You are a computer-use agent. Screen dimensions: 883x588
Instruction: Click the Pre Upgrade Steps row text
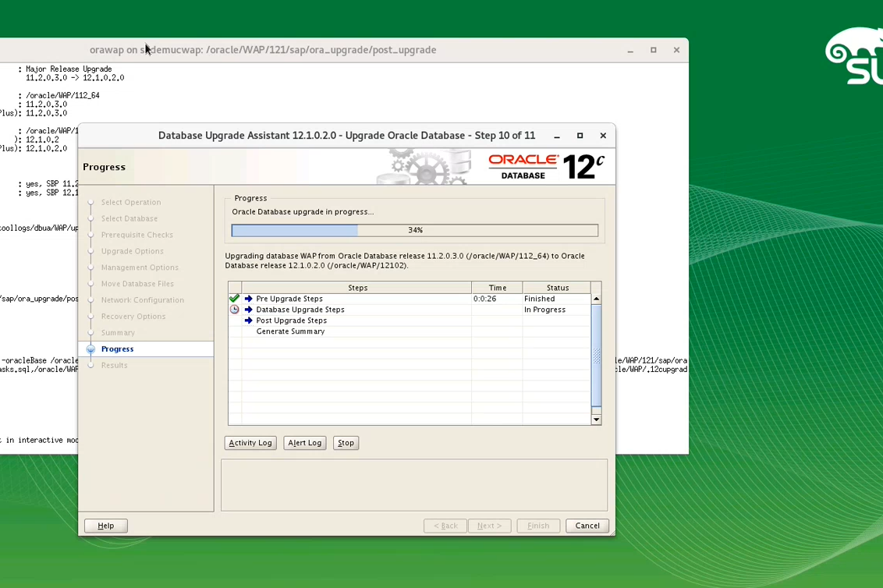click(x=289, y=299)
